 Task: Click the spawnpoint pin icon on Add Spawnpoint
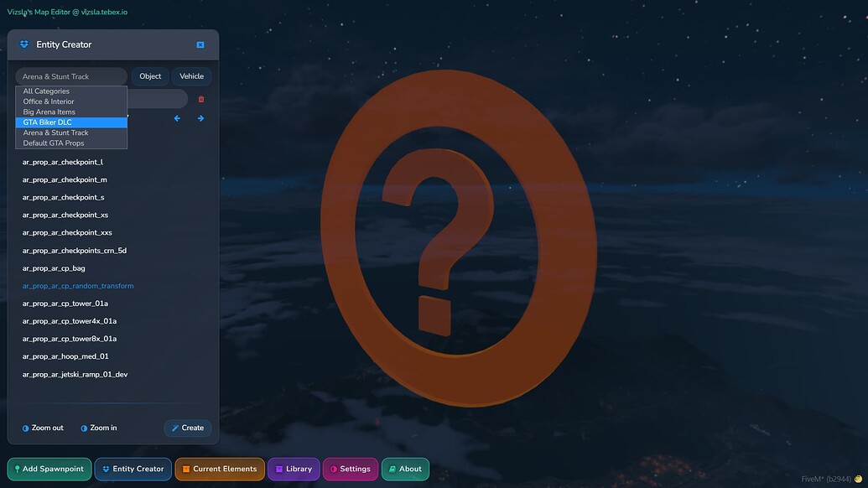click(16, 469)
